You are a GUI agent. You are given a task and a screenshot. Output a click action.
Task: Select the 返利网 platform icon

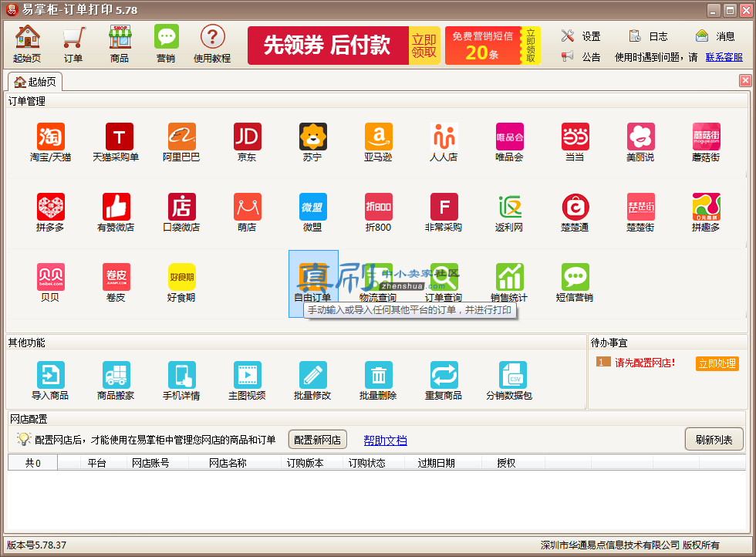click(x=509, y=213)
